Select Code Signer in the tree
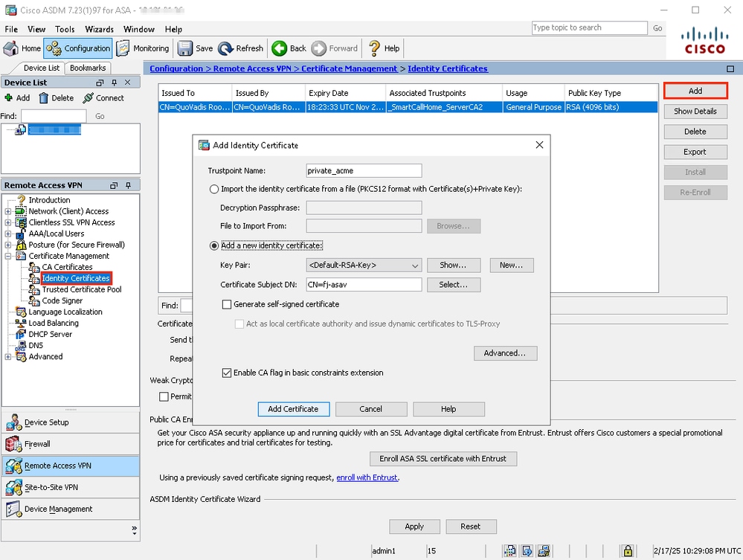 (x=62, y=301)
